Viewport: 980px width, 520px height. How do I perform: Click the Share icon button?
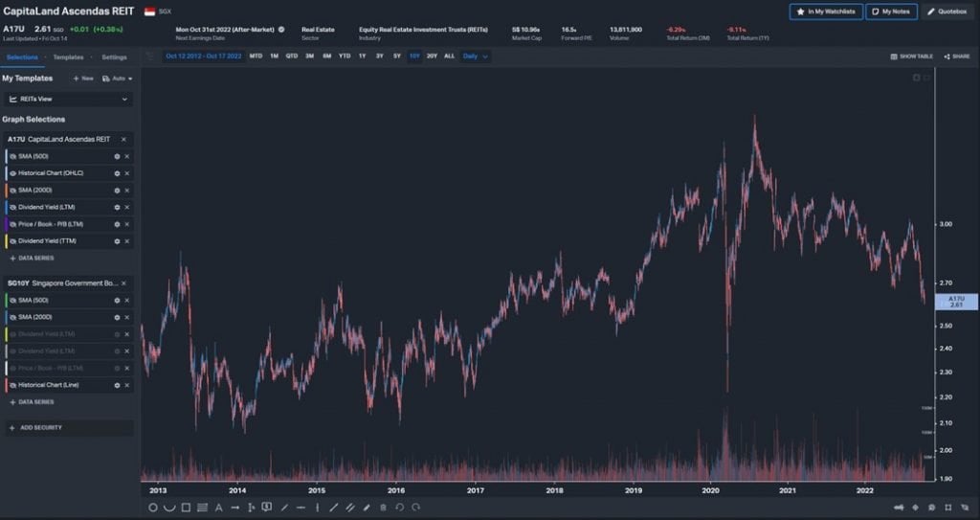tap(957, 57)
